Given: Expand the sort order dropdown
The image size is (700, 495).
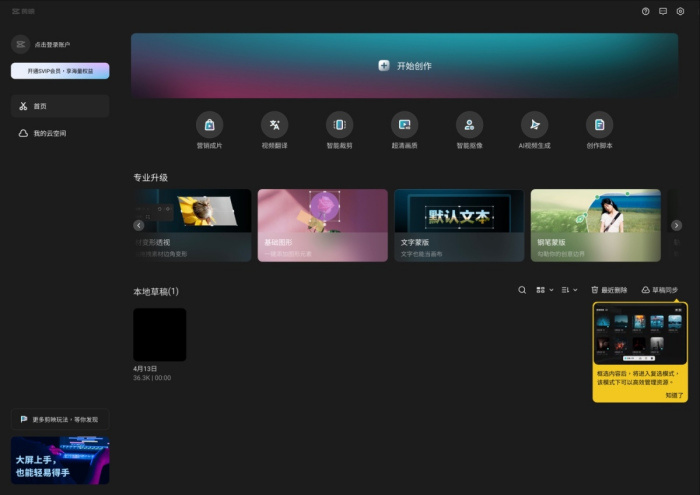Looking at the screenshot, I should [569, 290].
